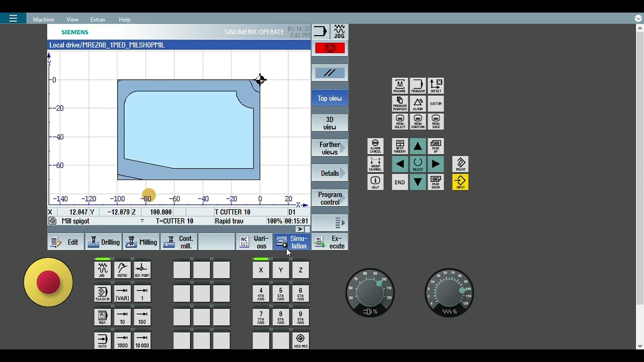Click the cursor left arrow key
This screenshot has width=644, height=362.
pyautogui.click(x=399, y=164)
